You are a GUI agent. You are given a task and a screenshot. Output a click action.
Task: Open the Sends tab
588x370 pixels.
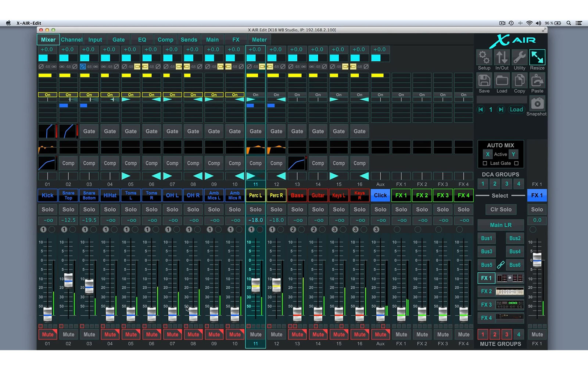[189, 40]
